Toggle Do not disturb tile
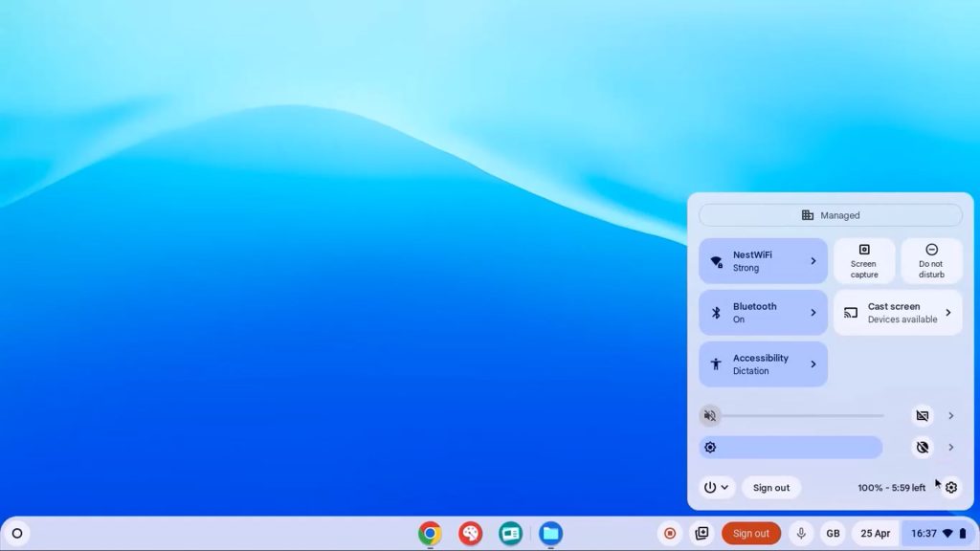Screen dimensions: 980x551 (x=931, y=261)
